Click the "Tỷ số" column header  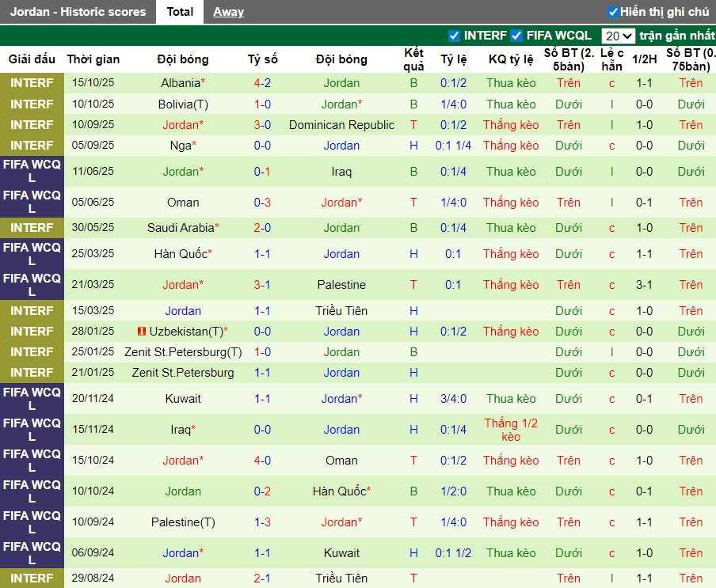point(262,59)
